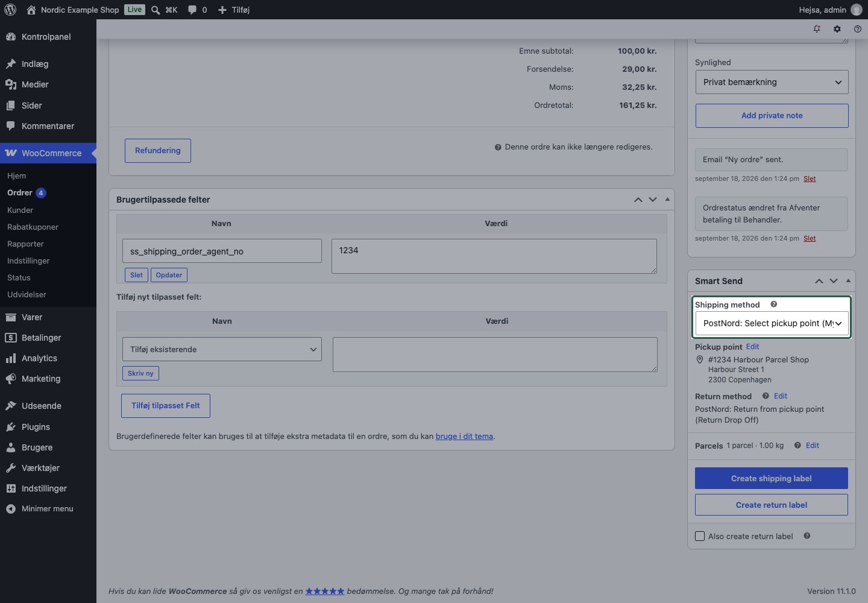Click the Minimer menu collapse icon
Screen dimensions: 868x603
11,509
